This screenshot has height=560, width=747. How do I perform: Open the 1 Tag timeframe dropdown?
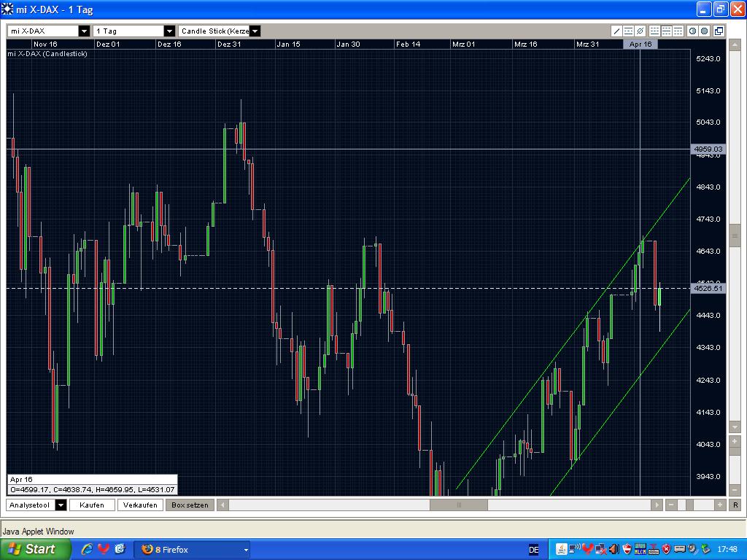[x=169, y=31]
